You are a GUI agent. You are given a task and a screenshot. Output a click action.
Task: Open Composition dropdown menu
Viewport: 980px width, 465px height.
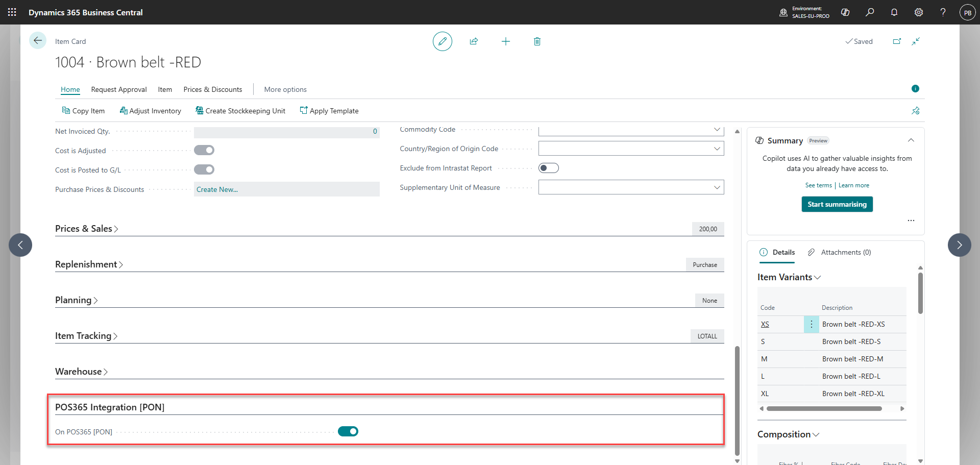(788, 434)
